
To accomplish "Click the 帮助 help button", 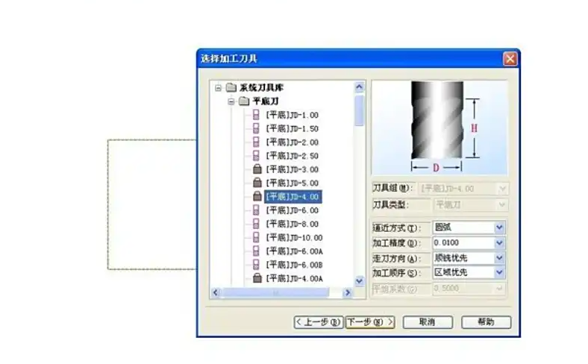I will (486, 322).
